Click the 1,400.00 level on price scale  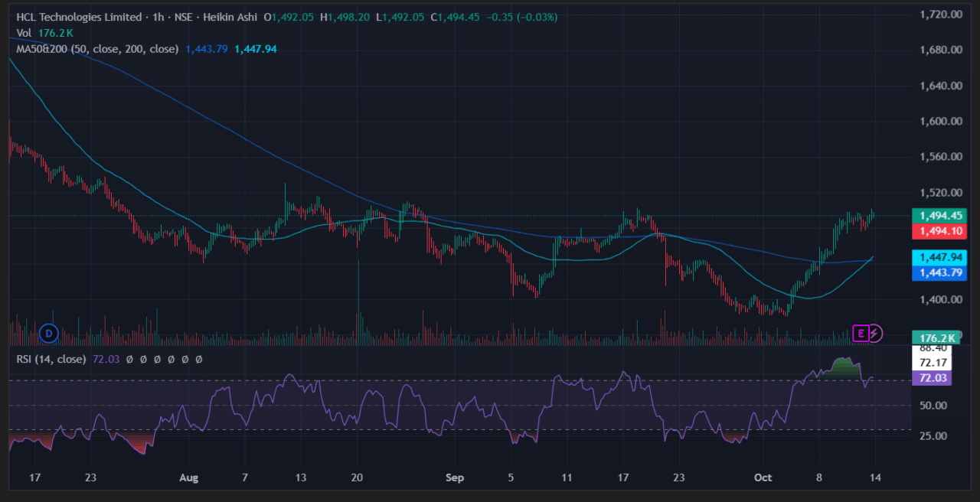tap(940, 299)
